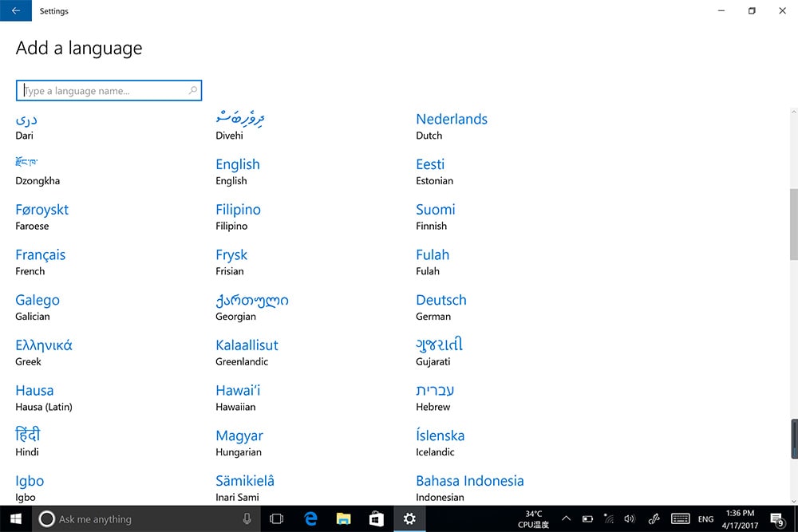Viewport: 798px width, 532px height.
Task: Open File Explorer from the taskbar
Action: 344,518
